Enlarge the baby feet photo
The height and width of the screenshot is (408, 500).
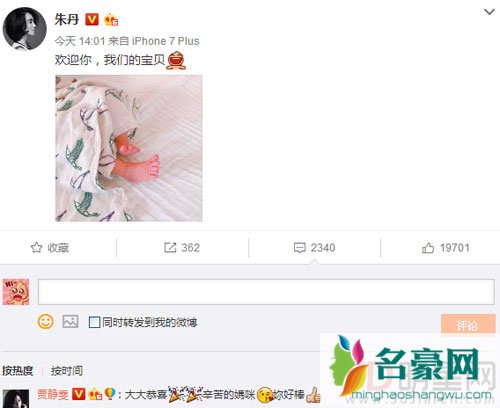[x=129, y=148]
